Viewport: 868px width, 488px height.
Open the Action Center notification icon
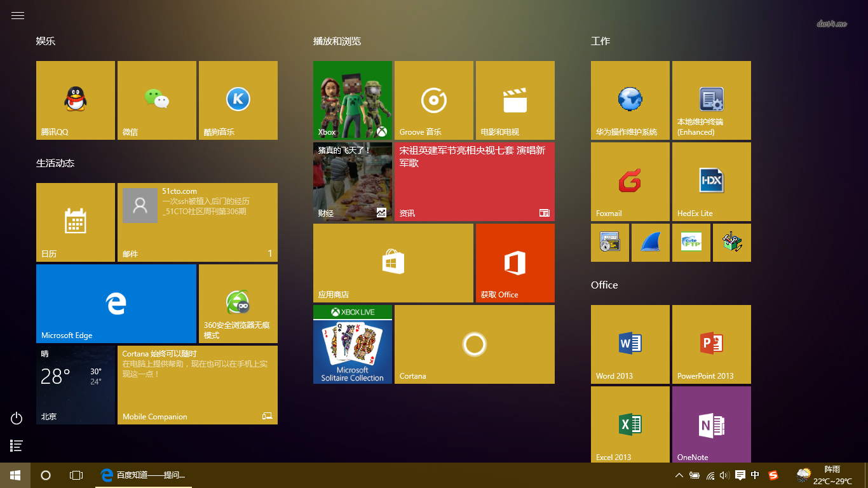click(x=740, y=475)
